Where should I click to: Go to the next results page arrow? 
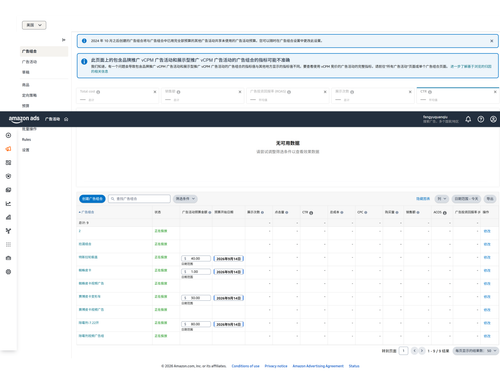(x=422, y=351)
